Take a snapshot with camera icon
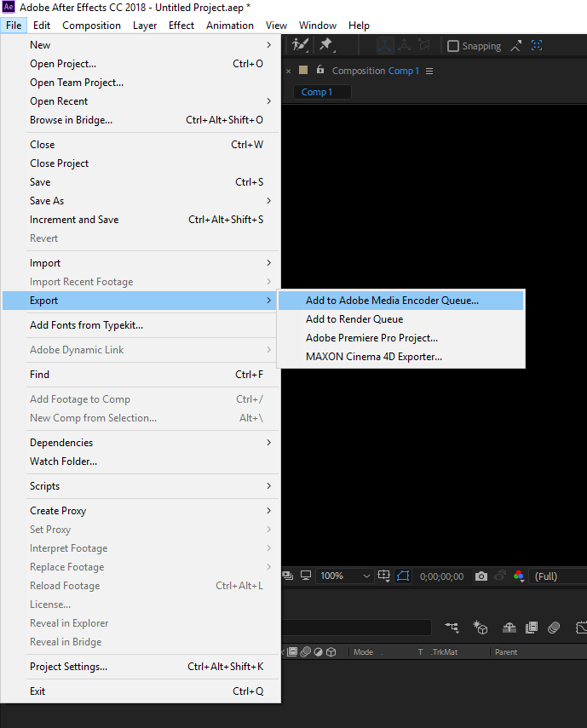This screenshot has width=587, height=728. point(481,576)
